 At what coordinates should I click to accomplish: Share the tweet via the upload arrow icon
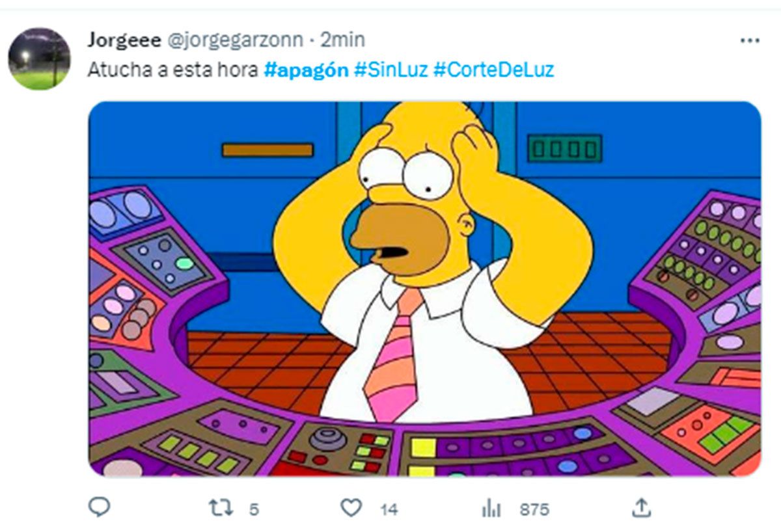pos(641,508)
